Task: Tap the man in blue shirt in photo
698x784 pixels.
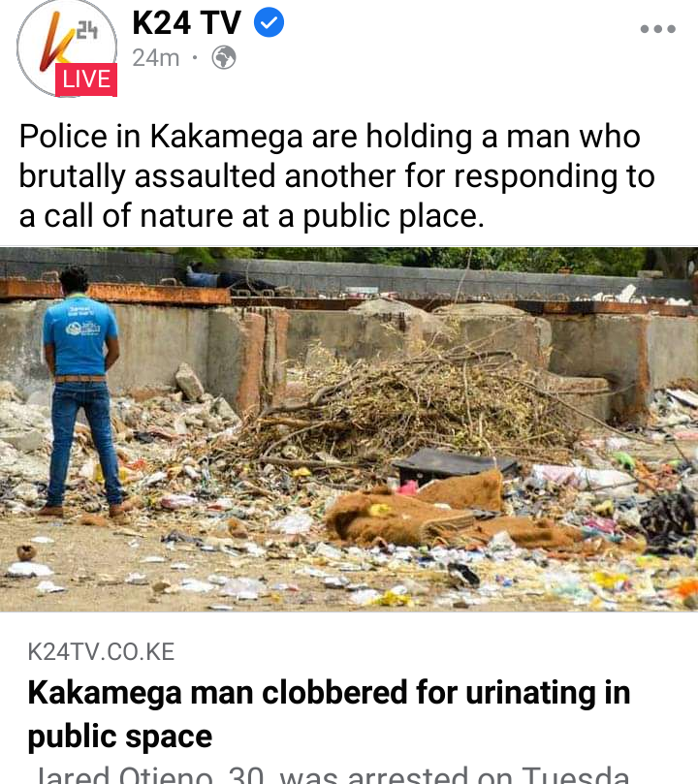Action: pos(82,392)
